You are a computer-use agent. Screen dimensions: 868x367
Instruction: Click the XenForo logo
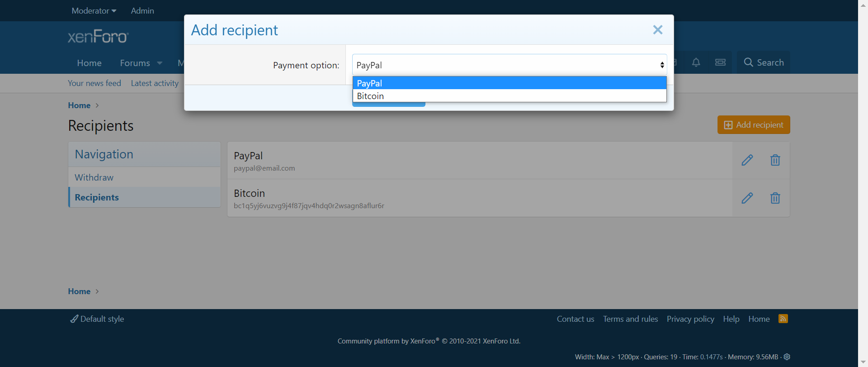[98, 36]
